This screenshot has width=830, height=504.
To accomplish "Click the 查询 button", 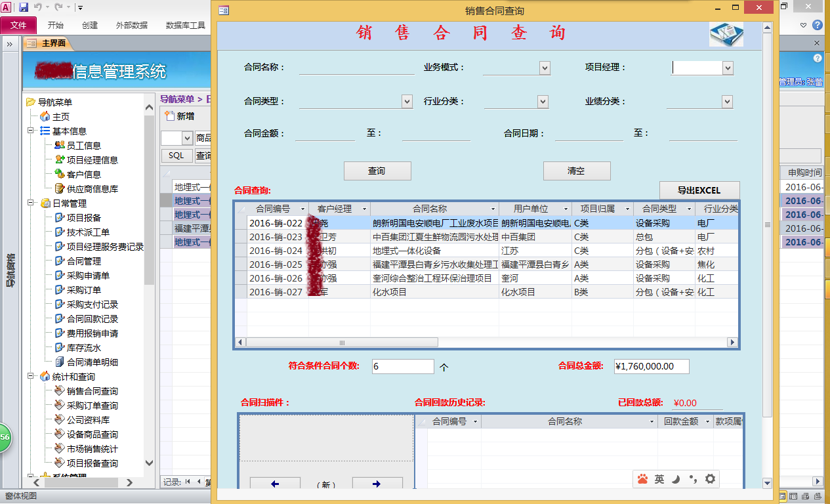I will point(377,171).
